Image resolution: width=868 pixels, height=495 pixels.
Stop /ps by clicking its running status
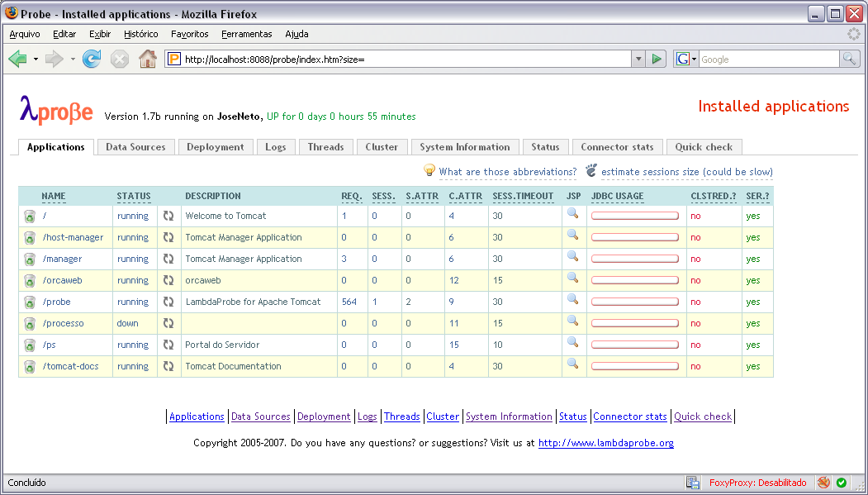pyautogui.click(x=133, y=345)
